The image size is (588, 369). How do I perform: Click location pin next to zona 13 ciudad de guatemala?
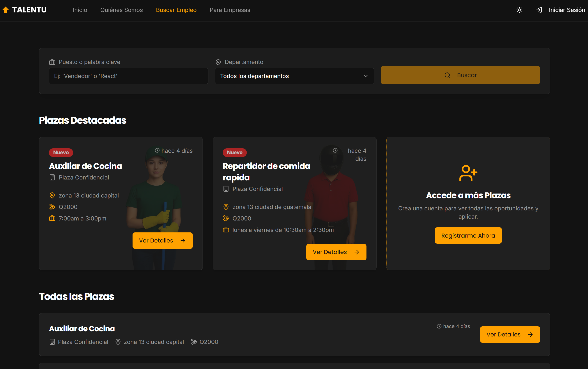click(x=226, y=207)
